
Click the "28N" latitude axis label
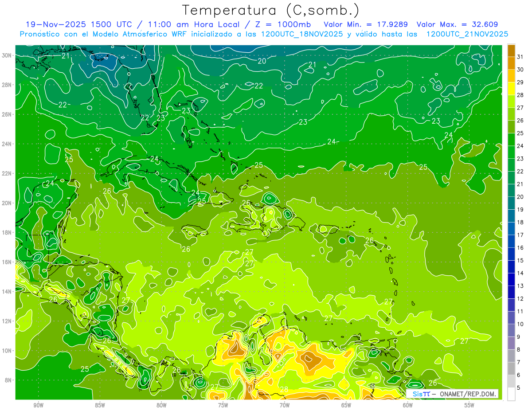tap(7, 85)
